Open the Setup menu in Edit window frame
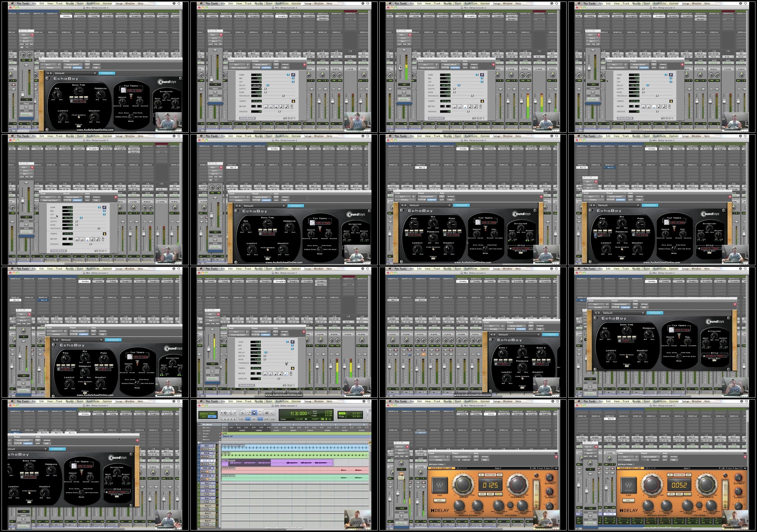This screenshot has width=757, height=532. pos(307,401)
